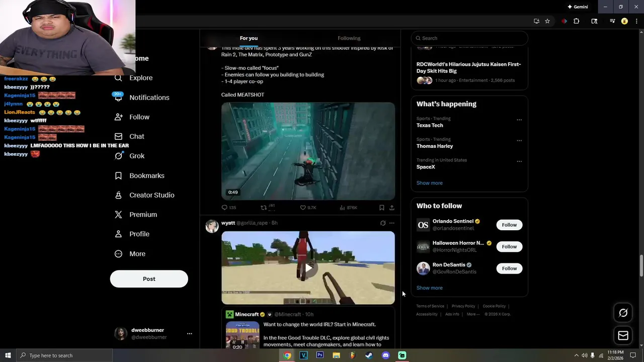Open the volume control in system tray

(585, 355)
